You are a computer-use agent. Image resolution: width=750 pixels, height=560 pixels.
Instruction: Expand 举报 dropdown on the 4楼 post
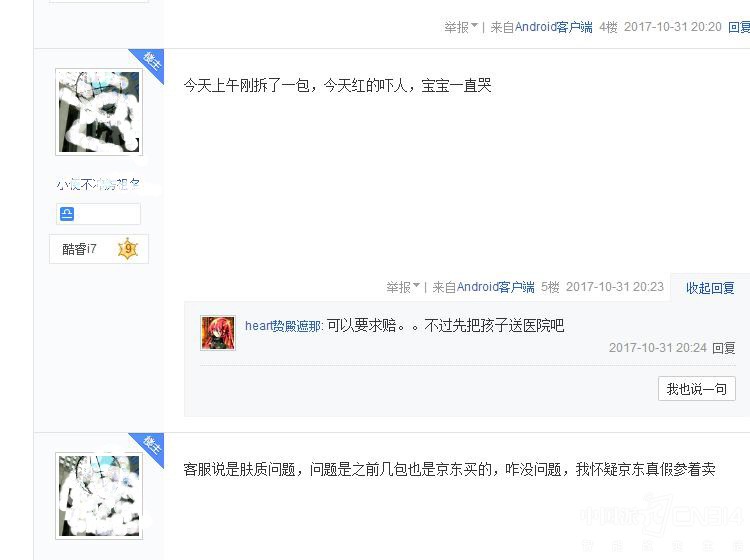[x=461, y=27]
